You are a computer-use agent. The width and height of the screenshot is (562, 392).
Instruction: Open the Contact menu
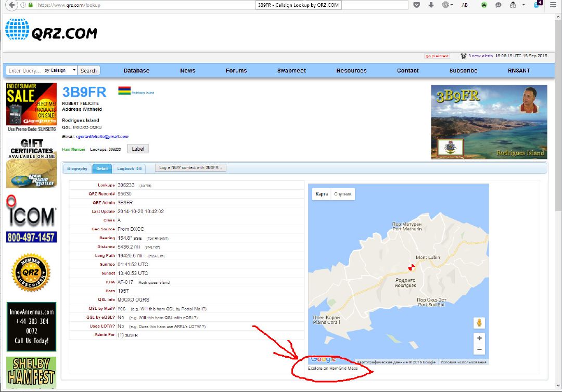point(408,71)
